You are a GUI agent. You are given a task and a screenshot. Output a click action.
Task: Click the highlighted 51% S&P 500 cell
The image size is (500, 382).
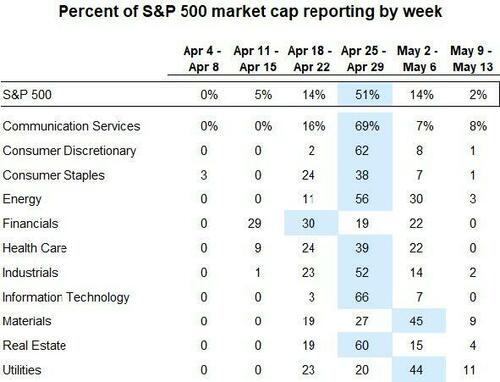[x=365, y=95]
